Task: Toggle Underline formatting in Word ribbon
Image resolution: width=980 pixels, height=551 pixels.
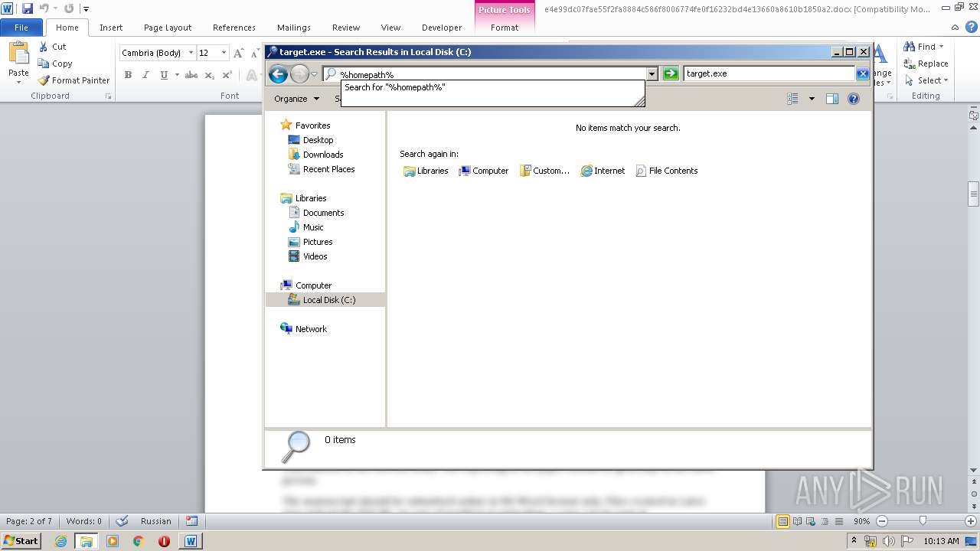Action: (x=164, y=75)
